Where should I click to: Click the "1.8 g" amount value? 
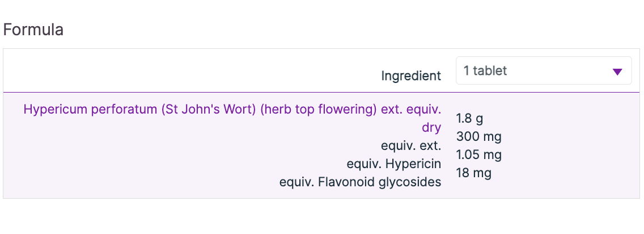[469, 119]
